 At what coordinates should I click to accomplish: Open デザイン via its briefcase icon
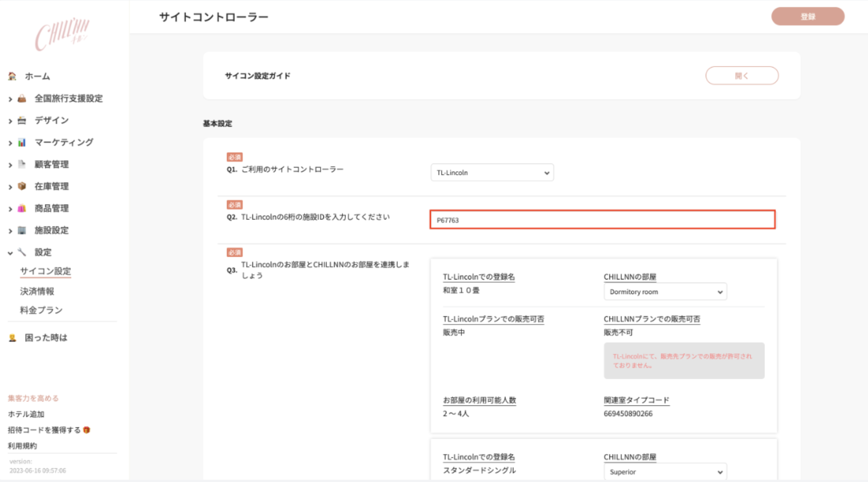[x=22, y=120]
